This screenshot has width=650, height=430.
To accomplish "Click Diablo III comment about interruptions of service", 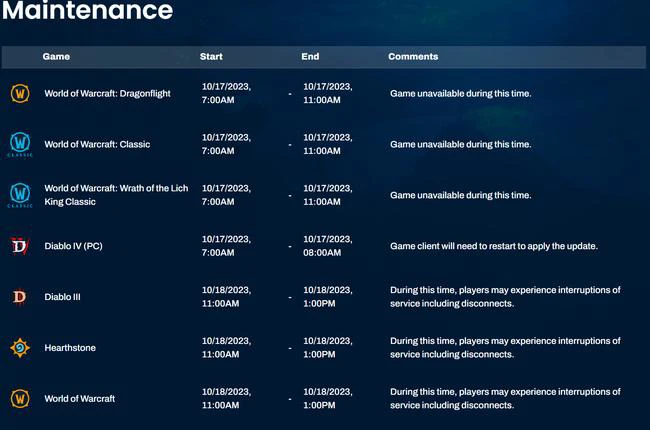I will pos(505,297).
